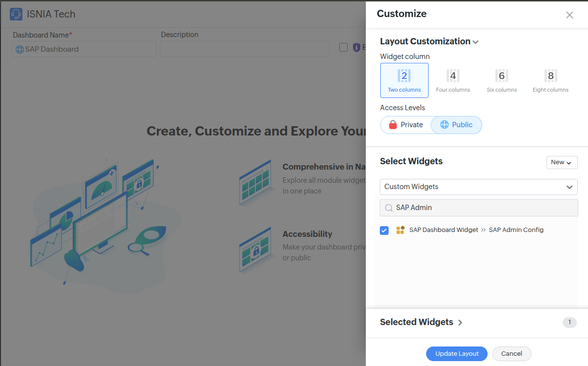Uncheck the SAP Dashboard Widget checkbox
The height and width of the screenshot is (366, 588).
pos(384,230)
